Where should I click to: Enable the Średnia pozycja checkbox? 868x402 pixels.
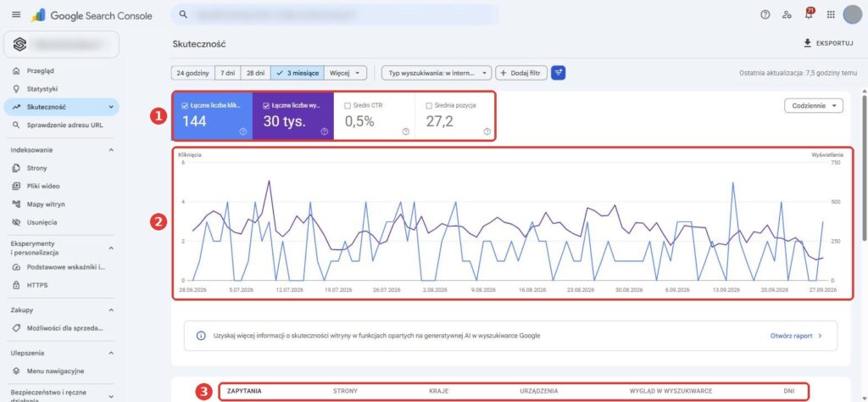(429, 105)
